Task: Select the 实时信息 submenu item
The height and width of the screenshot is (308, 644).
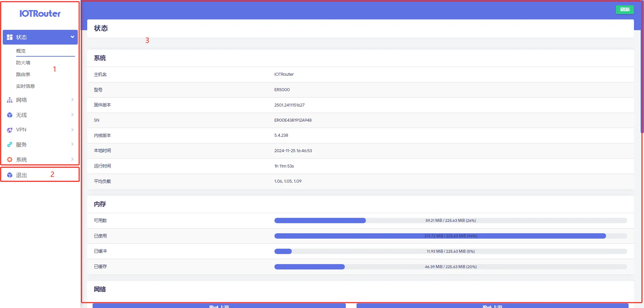Action: coord(25,86)
